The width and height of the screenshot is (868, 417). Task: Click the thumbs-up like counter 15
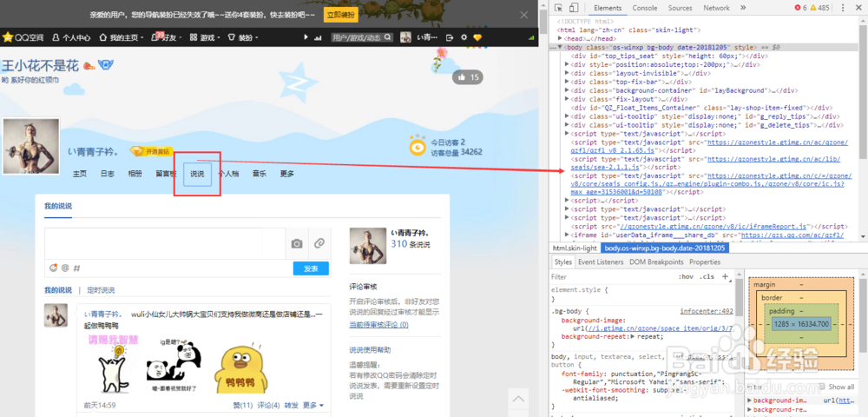pyautogui.click(x=468, y=77)
